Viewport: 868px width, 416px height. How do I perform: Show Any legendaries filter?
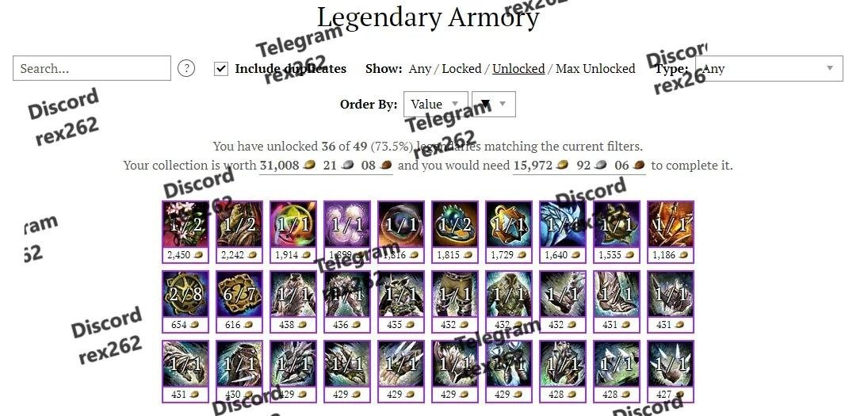(419, 69)
